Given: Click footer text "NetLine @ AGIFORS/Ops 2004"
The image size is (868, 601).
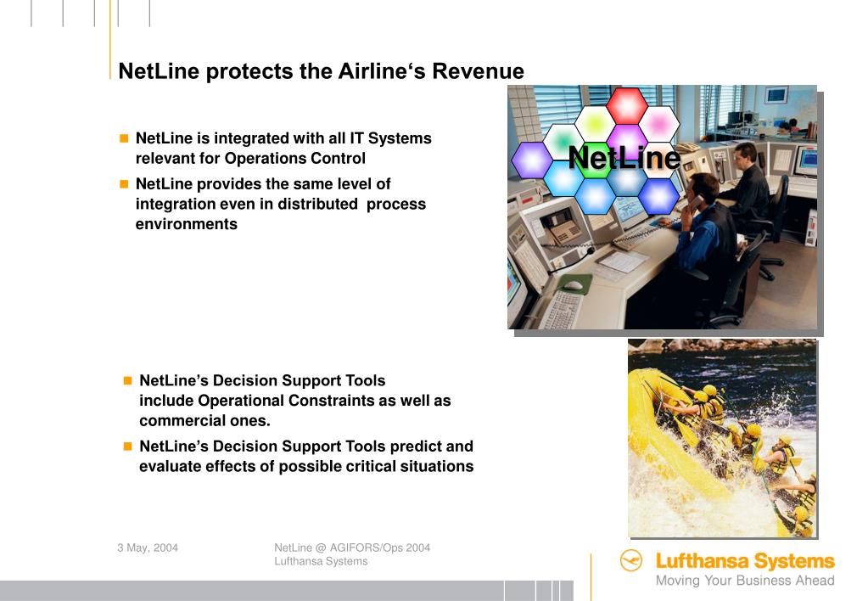Looking at the screenshot, I should (x=352, y=548).
